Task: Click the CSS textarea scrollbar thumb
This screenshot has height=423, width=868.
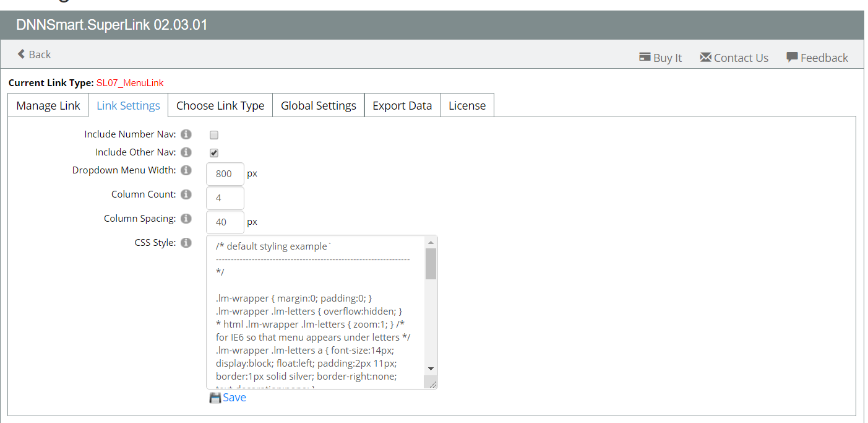Action: pyautogui.click(x=431, y=264)
